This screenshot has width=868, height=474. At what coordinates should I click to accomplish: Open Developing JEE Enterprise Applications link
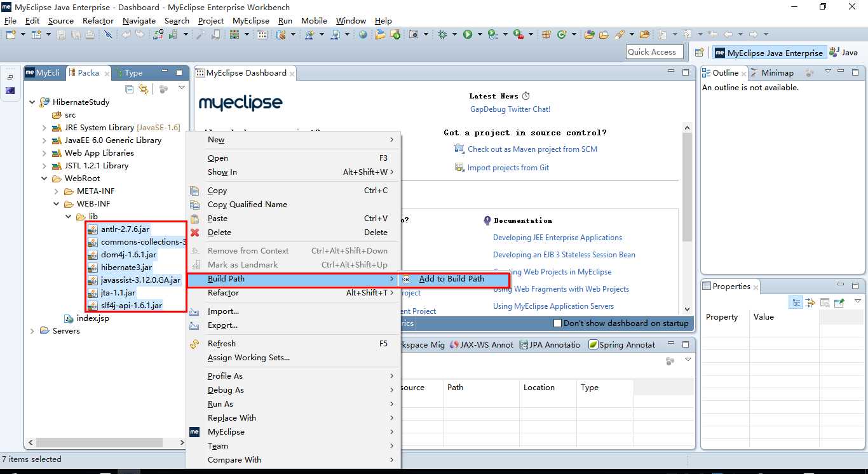coord(558,238)
